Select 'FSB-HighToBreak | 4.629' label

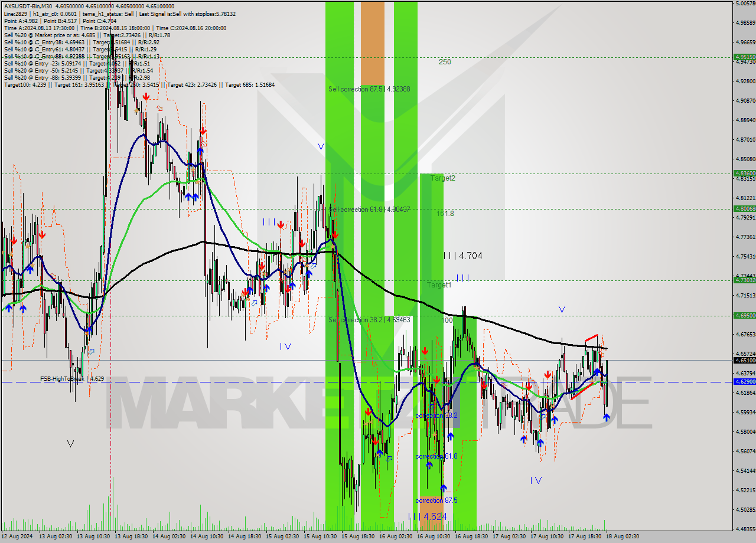(x=72, y=378)
